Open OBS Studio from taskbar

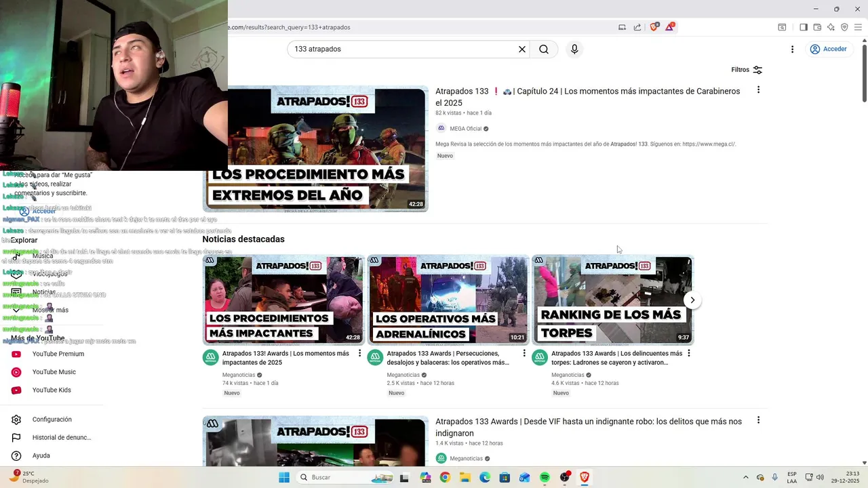565,477
